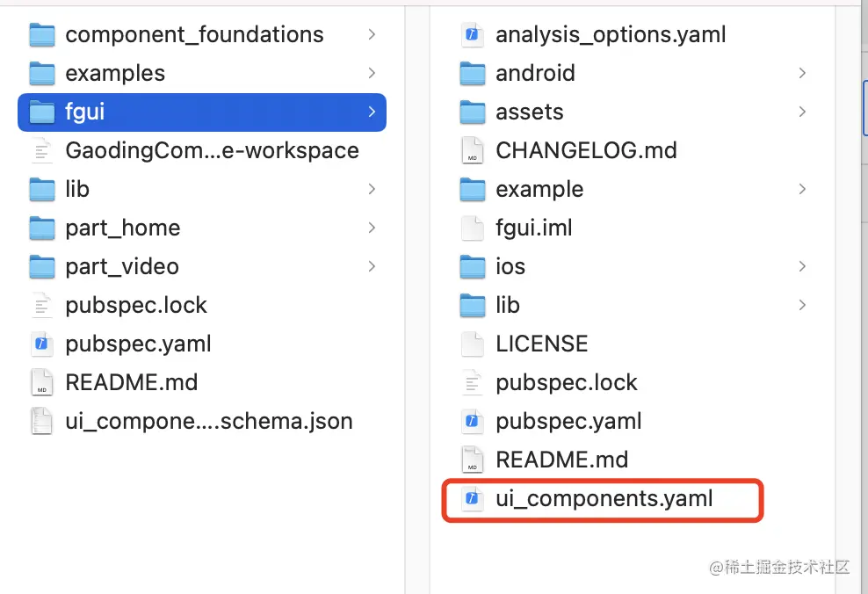Select pubspec.yaml in the right column

[x=568, y=422]
